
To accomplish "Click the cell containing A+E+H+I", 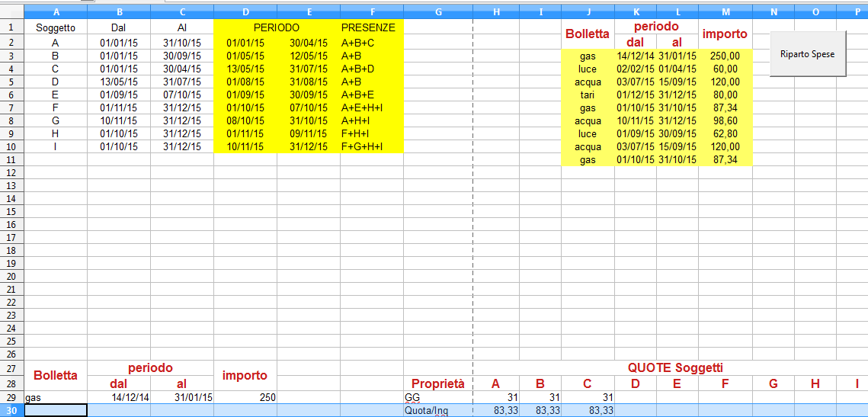I will [x=371, y=107].
